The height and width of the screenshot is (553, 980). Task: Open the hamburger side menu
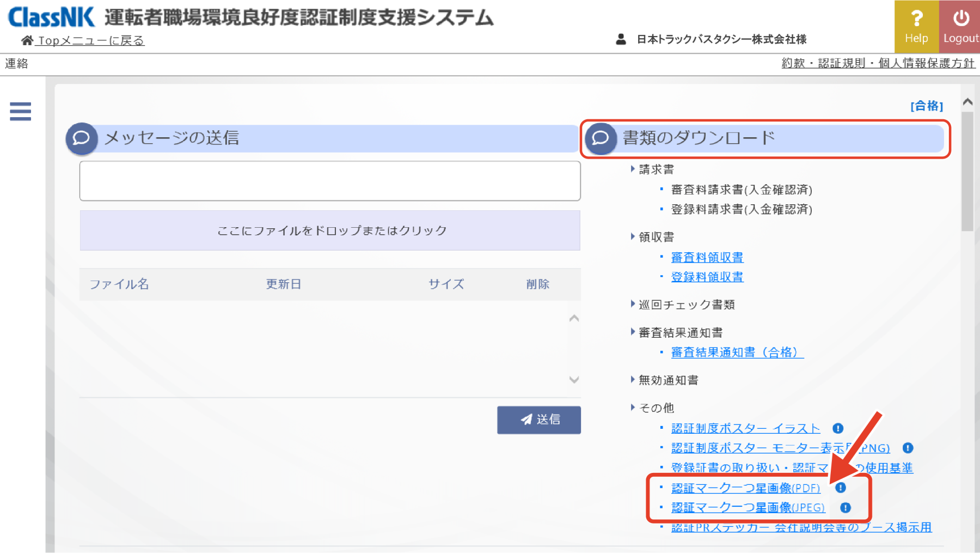point(20,111)
